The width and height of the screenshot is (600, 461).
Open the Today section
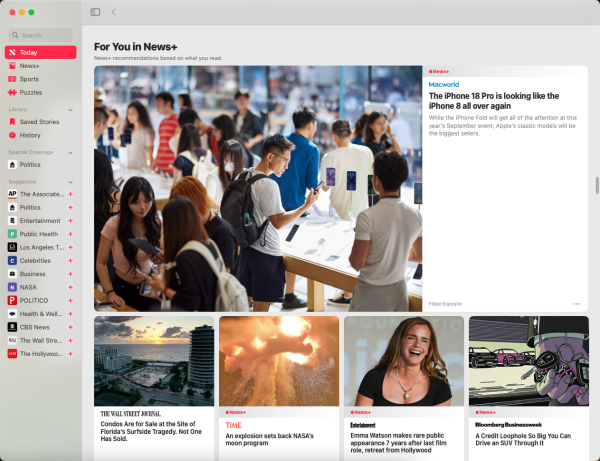pyautogui.click(x=41, y=52)
